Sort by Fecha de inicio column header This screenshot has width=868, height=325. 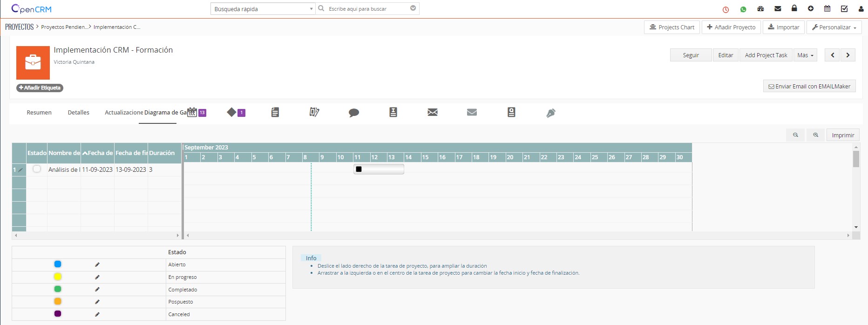97,153
